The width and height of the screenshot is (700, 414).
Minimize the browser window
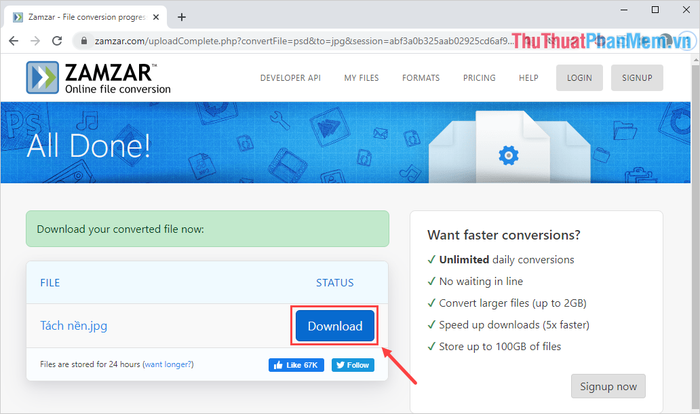624,10
